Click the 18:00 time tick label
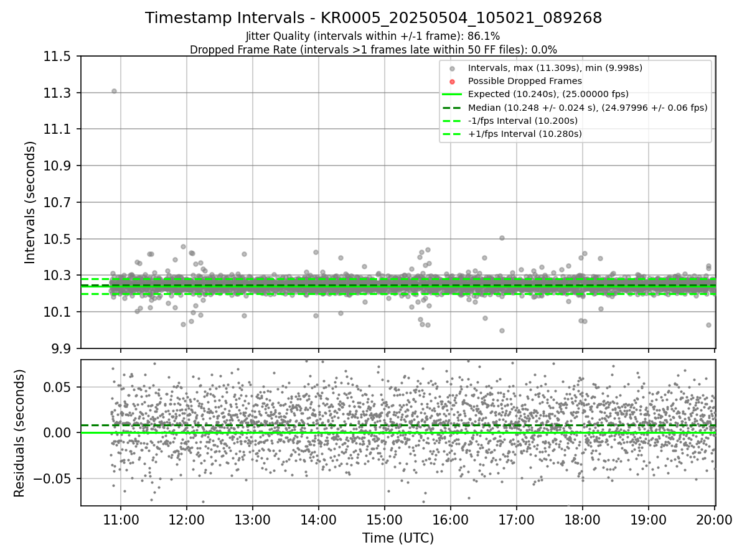 tap(583, 520)
